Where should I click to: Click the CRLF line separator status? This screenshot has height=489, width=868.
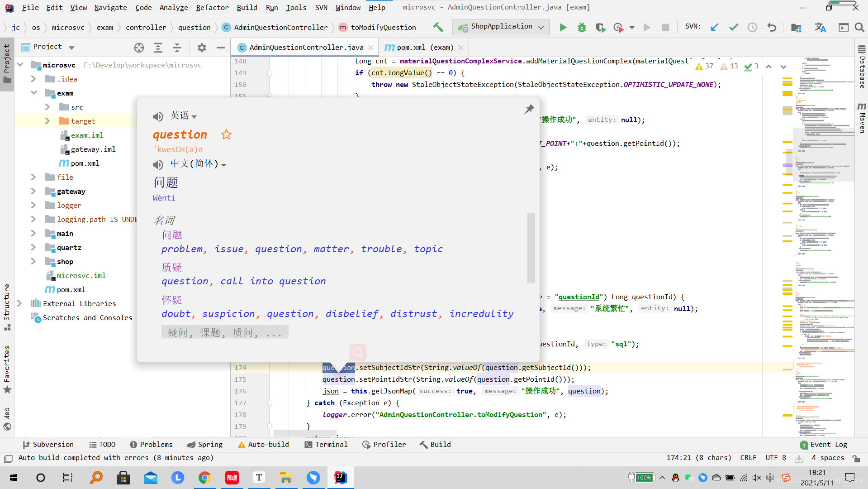click(x=748, y=458)
